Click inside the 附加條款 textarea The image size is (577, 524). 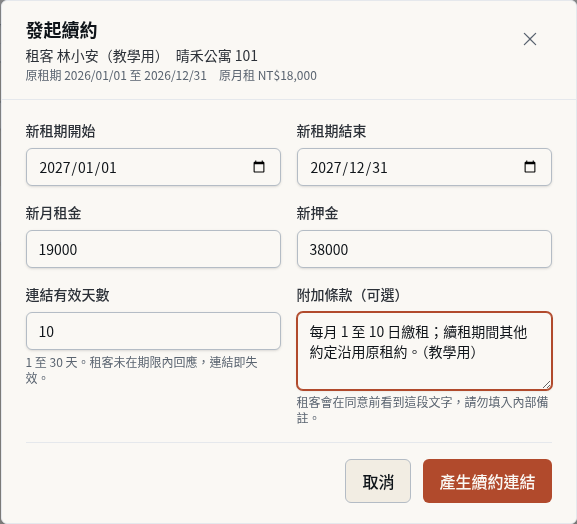click(x=424, y=351)
